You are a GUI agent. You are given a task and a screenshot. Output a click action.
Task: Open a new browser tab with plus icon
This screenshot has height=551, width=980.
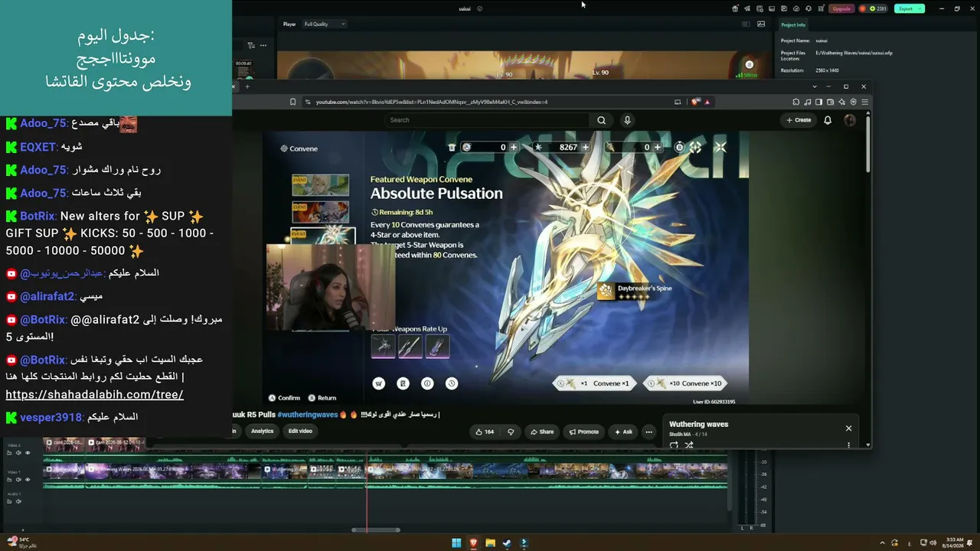coord(248,86)
